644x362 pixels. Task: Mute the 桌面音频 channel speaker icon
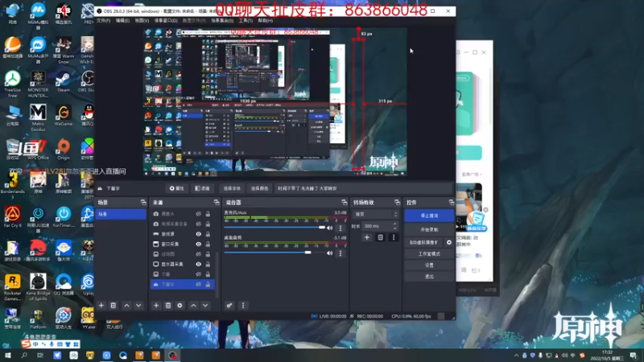(x=329, y=253)
